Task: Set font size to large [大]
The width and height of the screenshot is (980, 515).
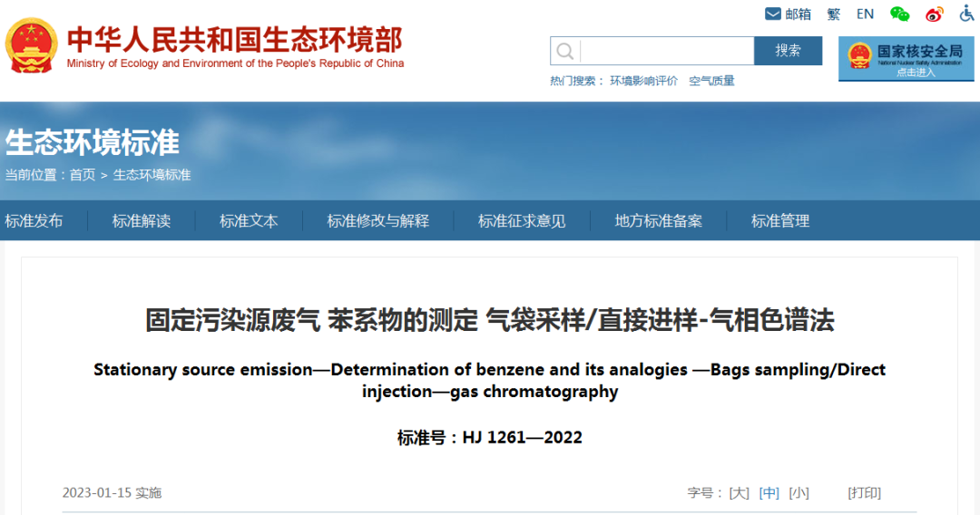Action: [x=740, y=493]
